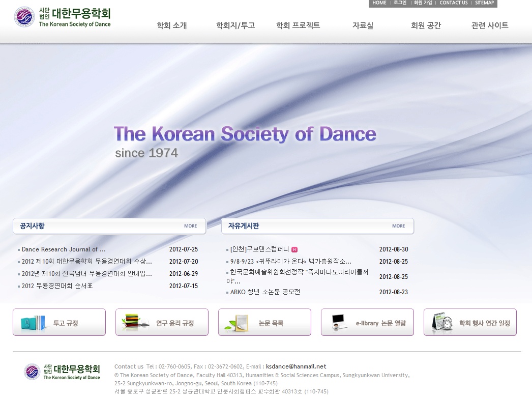Click the 공지사항 panel heading
Screen dimensions: 532x397
[x=32, y=226]
